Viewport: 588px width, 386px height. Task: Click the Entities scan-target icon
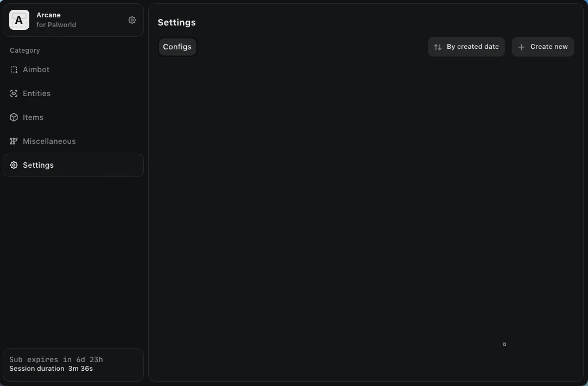[14, 93]
